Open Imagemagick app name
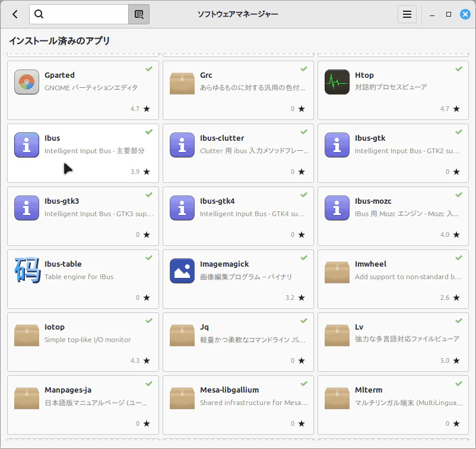 pos(224,264)
